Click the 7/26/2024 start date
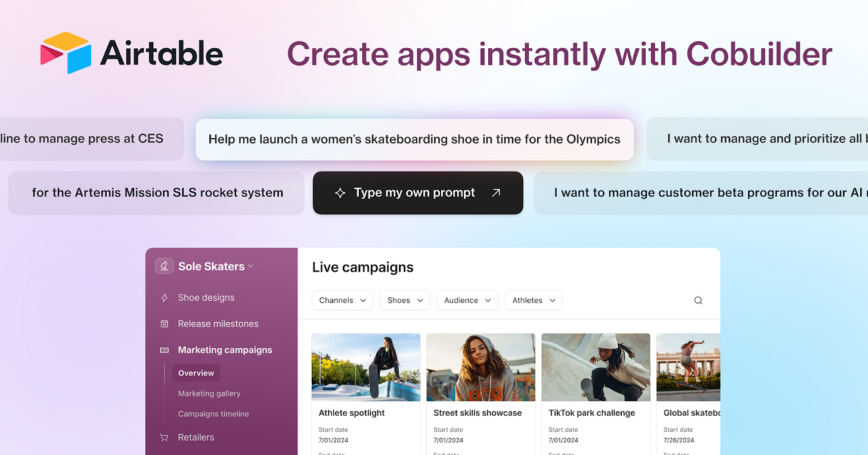 point(679,441)
